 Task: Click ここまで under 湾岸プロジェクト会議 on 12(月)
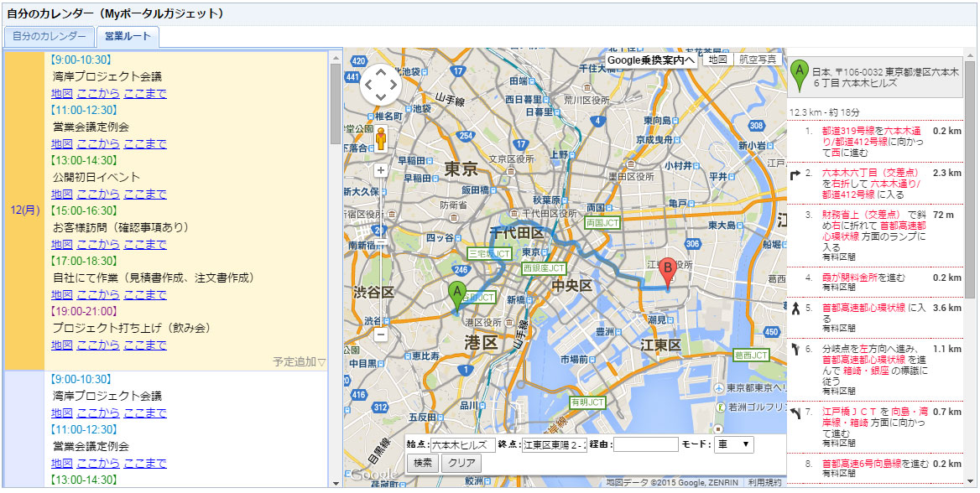click(145, 94)
